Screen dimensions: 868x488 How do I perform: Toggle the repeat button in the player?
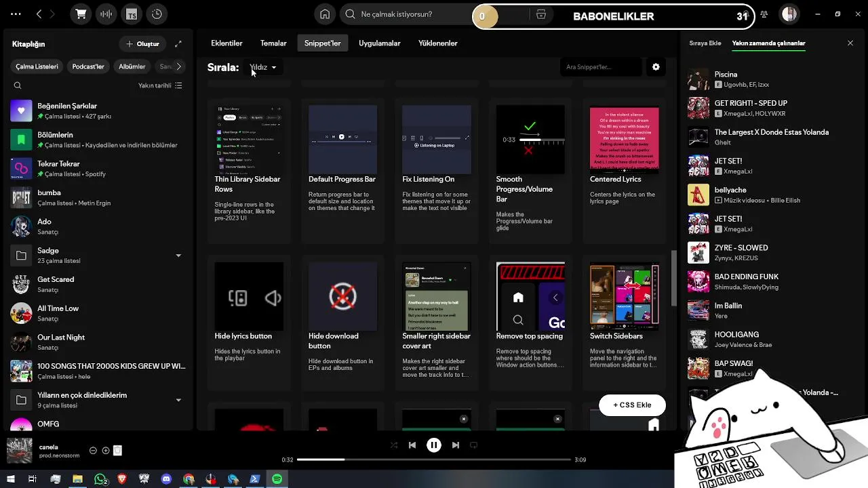click(474, 445)
